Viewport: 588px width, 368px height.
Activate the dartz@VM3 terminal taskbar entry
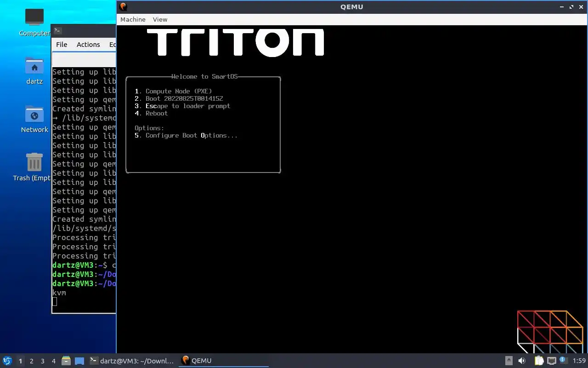click(132, 361)
